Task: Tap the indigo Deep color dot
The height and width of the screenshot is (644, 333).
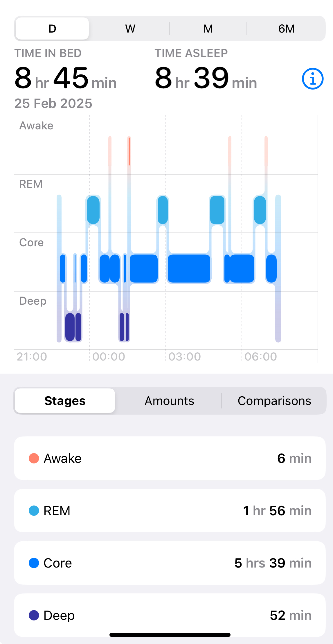Action: point(34,615)
